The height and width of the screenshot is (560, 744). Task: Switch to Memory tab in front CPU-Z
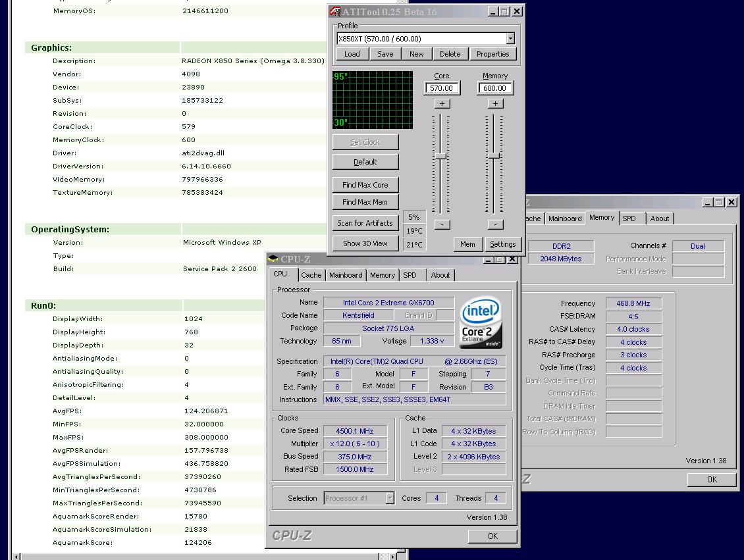[383, 275]
